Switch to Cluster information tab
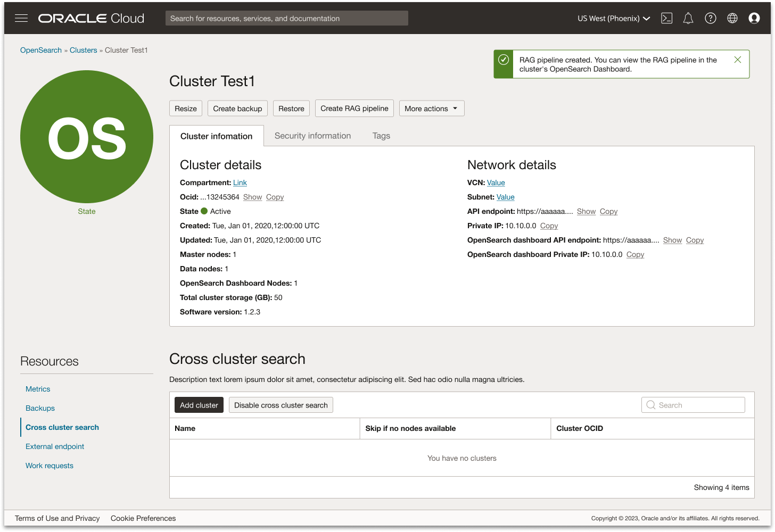The image size is (775, 532). (217, 136)
